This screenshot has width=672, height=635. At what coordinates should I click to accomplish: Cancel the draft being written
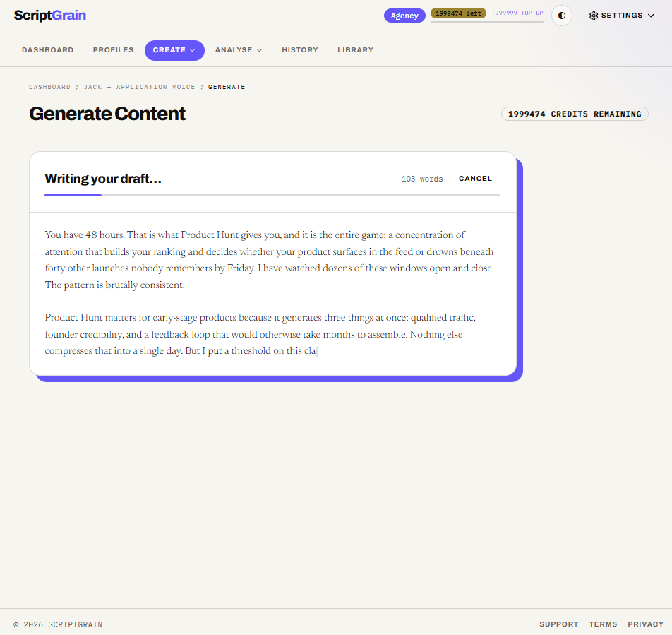[475, 179]
